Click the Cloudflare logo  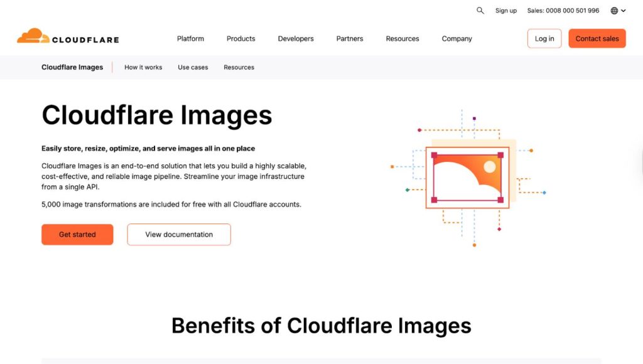[67, 36]
